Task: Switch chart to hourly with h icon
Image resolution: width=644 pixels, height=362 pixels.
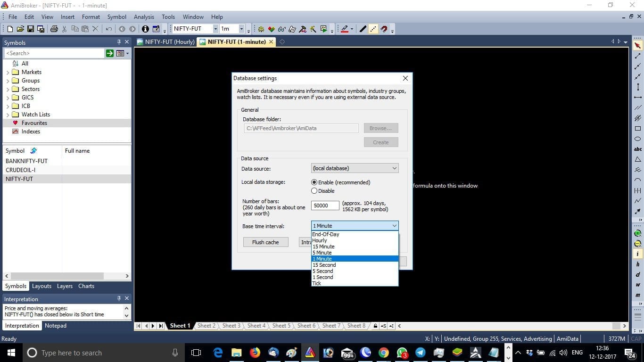Action: 638,264
